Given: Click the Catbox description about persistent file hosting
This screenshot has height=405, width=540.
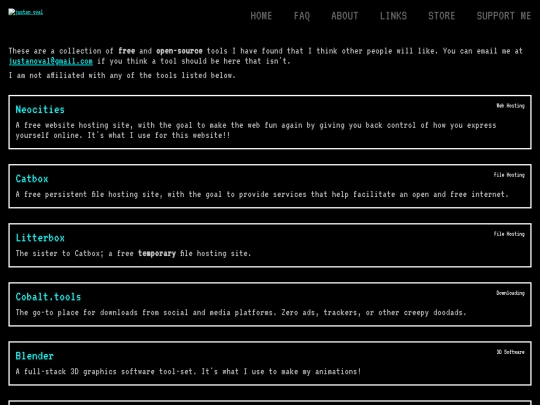Looking at the screenshot, I should click(262, 195).
